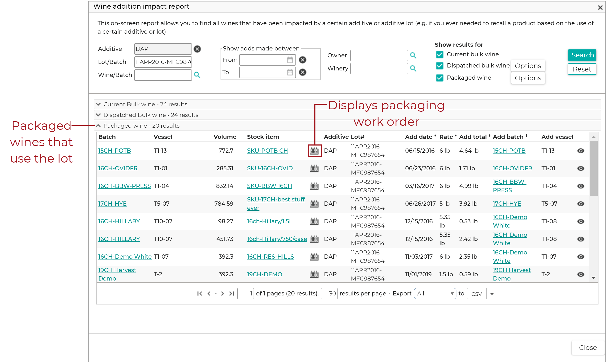Click the Winery search magnifier icon
This screenshot has width=609, height=364.
click(x=413, y=68)
